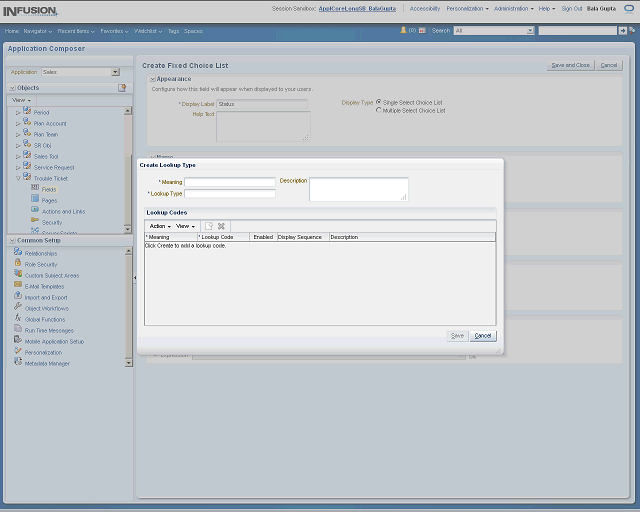
Task: Click the Period object icon
Action: click(27, 111)
